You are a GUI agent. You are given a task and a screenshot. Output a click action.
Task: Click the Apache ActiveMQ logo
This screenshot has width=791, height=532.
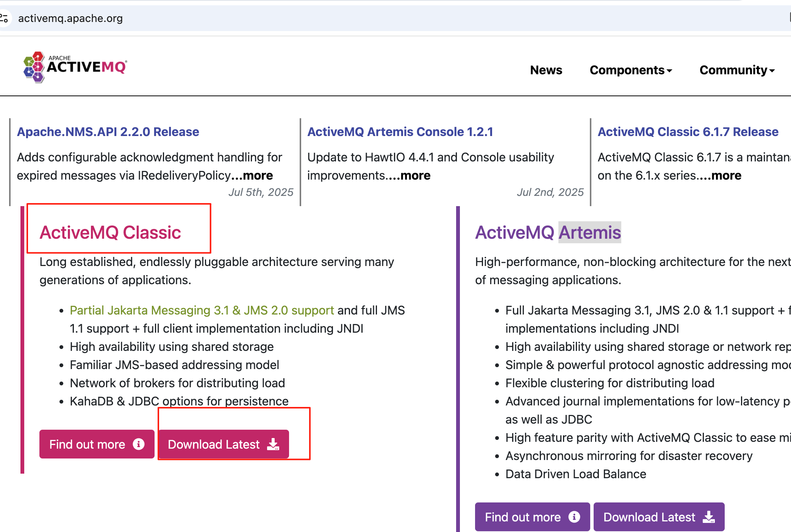click(75, 67)
